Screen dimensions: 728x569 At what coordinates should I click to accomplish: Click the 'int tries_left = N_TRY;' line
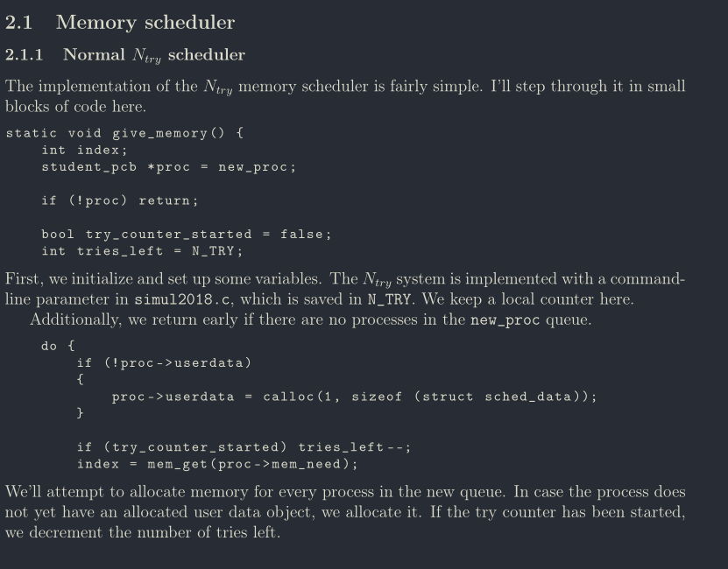coord(142,251)
